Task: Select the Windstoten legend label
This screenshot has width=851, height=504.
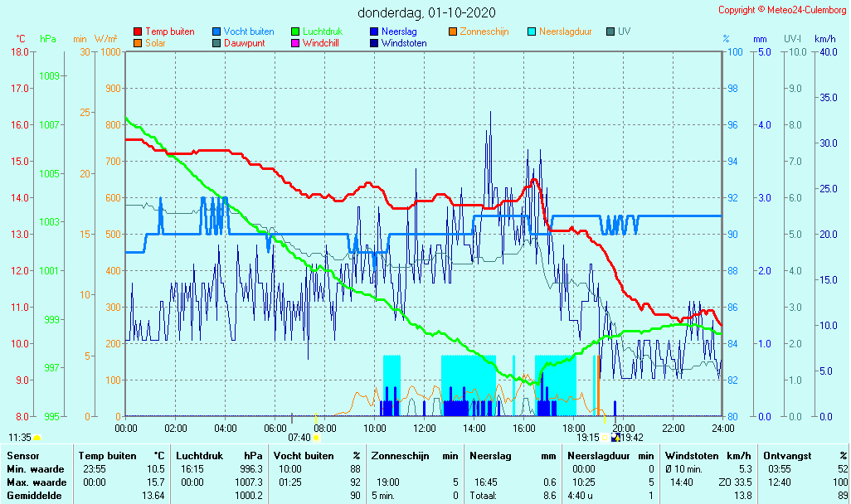Action: [x=404, y=43]
